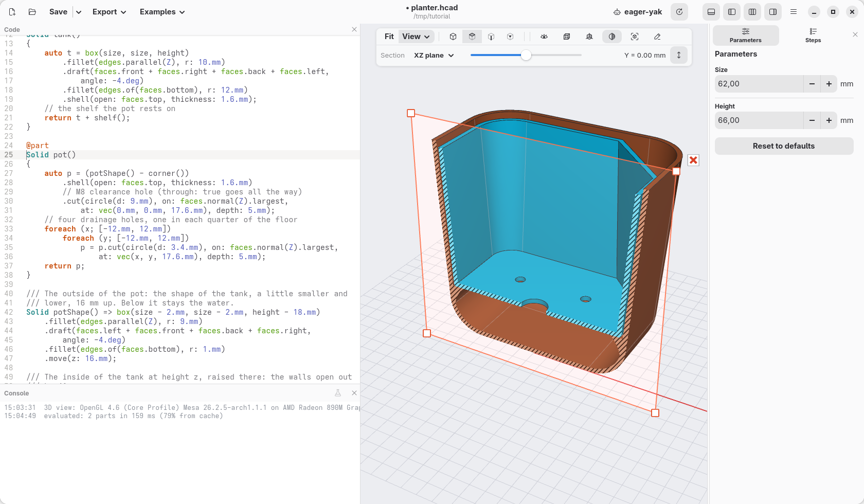Toggle the eye visibility icon in viewport toolbar

544,37
